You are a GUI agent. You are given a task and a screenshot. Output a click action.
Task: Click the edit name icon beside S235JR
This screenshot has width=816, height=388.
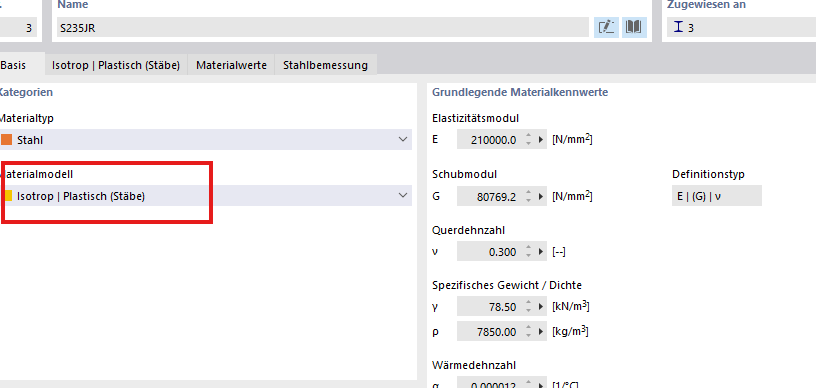coord(606,27)
